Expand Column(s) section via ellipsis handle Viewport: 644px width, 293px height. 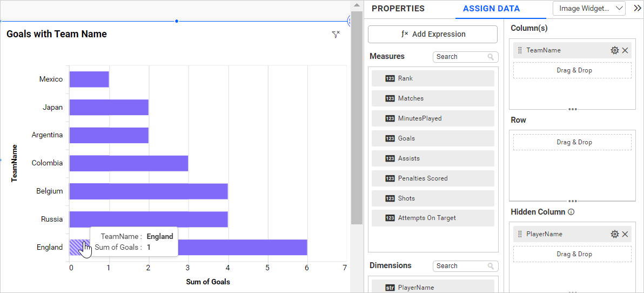coord(572,109)
